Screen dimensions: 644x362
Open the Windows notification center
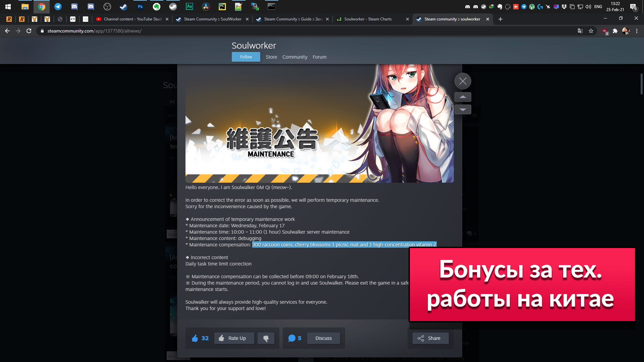(633, 7)
